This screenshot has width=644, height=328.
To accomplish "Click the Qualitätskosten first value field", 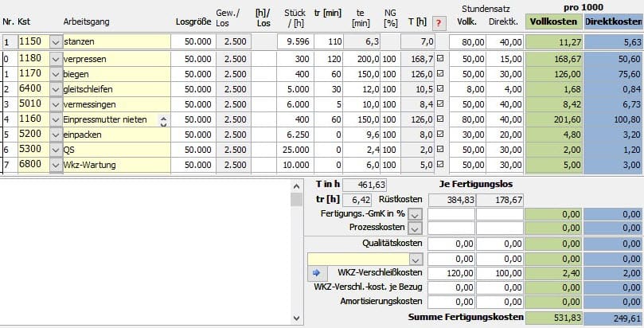I will click(x=451, y=244).
